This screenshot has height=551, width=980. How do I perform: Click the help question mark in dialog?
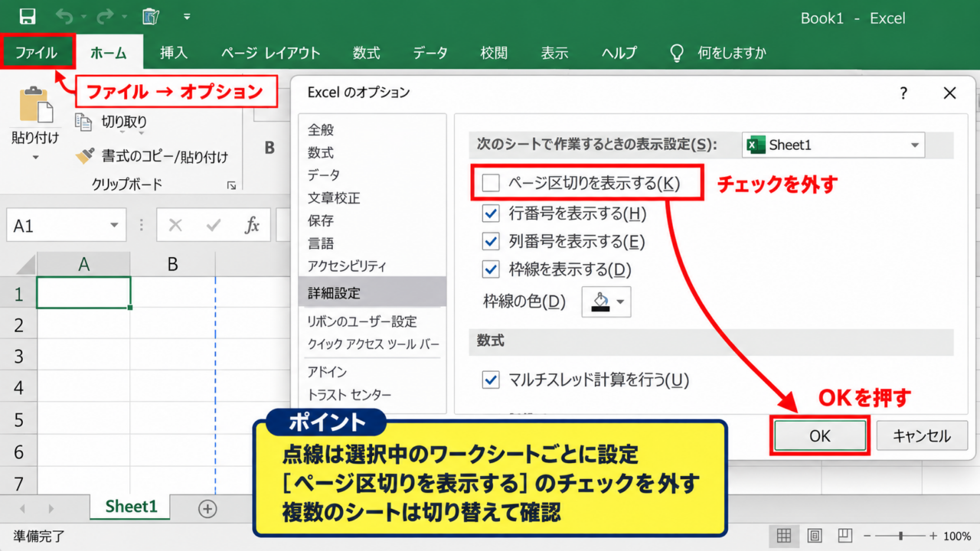point(903,93)
